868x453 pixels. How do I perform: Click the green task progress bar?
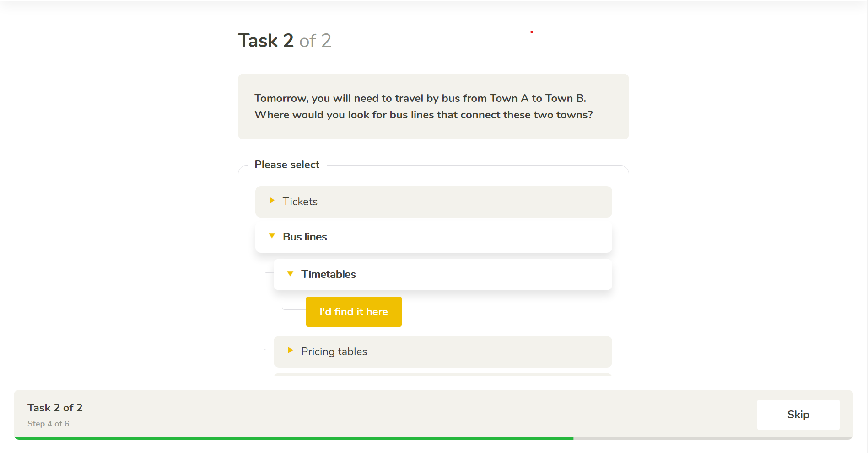click(x=294, y=438)
